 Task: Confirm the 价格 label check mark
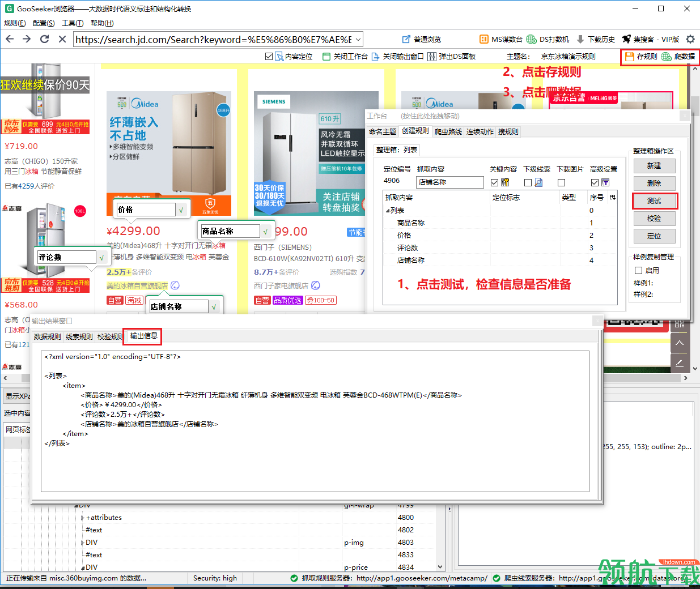click(181, 210)
